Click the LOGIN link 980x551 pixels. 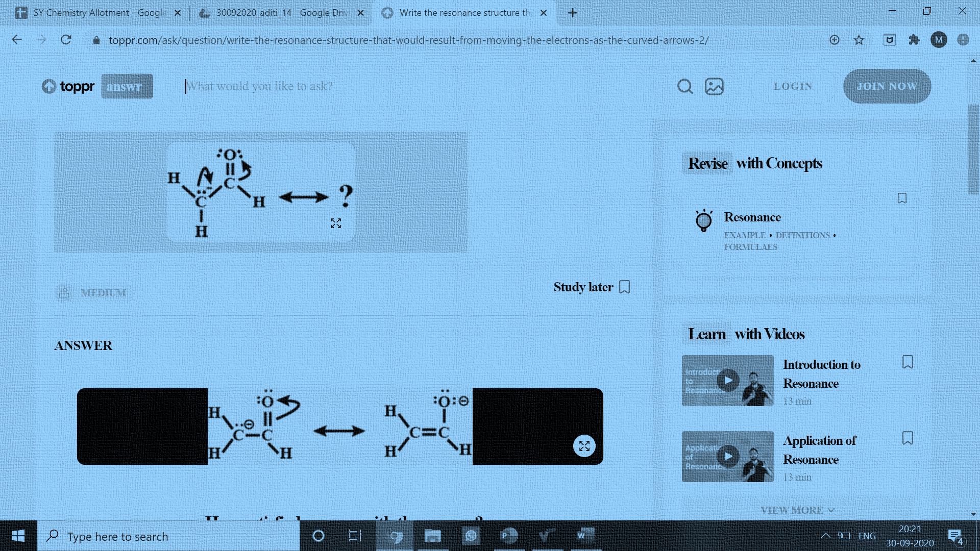coord(792,86)
